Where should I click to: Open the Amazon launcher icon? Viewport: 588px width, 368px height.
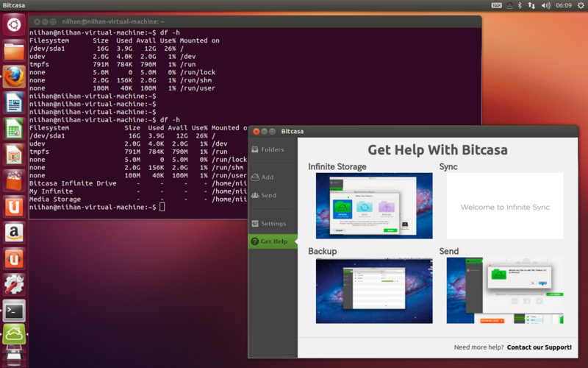pyautogui.click(x=14, y=233)
